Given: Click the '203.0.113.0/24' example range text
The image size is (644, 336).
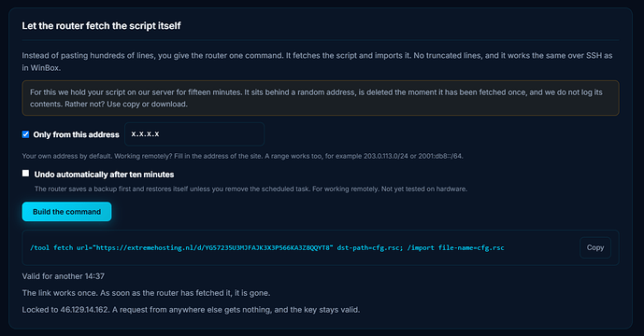Looking at the screenshot, I should click(386, 156).
